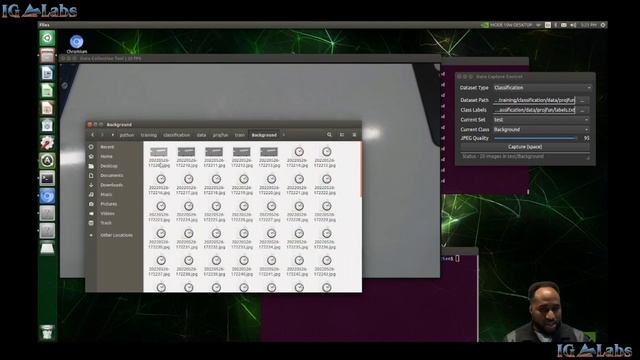This screenshot has height=360, width=640.
Task: Open Ubuntu Software from the launcher
Action: 47,126
